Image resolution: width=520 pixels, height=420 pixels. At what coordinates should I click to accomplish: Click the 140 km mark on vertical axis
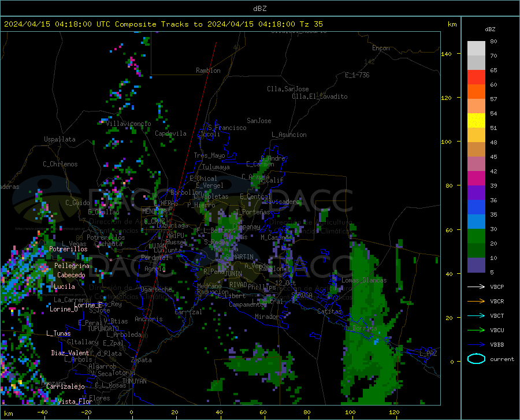coord(447,54)
